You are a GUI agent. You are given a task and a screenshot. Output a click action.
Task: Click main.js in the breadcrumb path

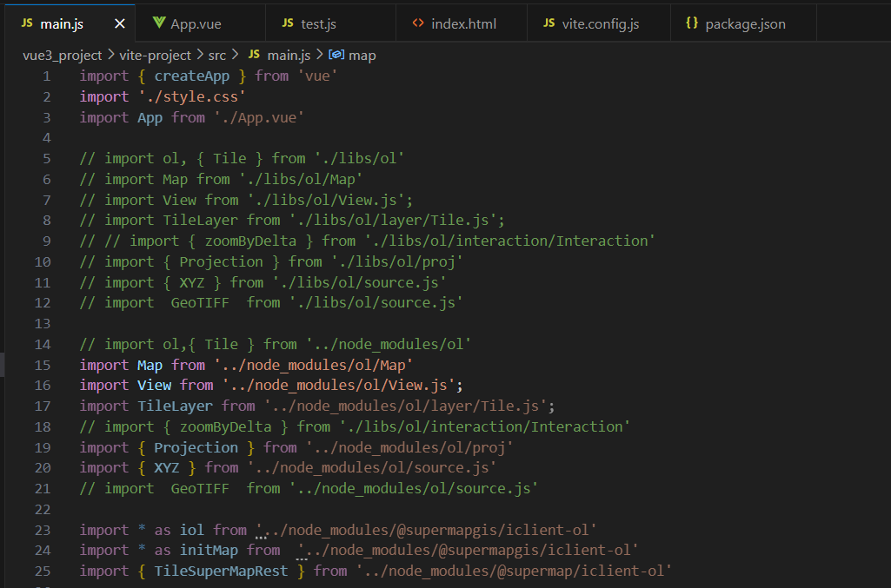tap(289, 55)
